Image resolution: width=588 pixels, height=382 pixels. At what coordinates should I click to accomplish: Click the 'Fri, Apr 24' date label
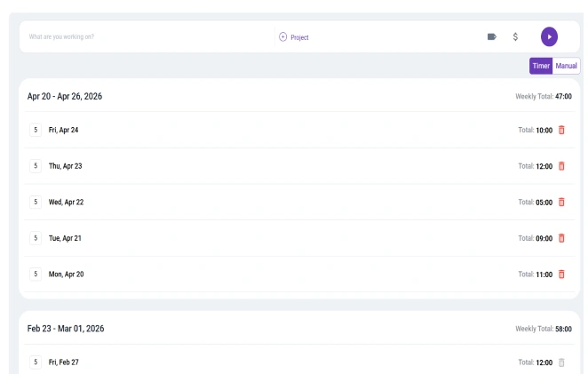(x=63, y=130)
